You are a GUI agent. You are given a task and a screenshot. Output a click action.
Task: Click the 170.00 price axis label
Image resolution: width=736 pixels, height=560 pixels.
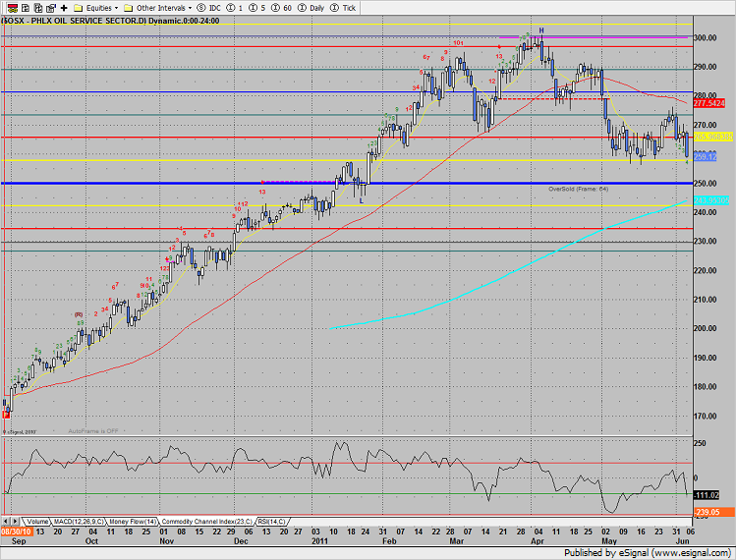[x=705, y=416]
